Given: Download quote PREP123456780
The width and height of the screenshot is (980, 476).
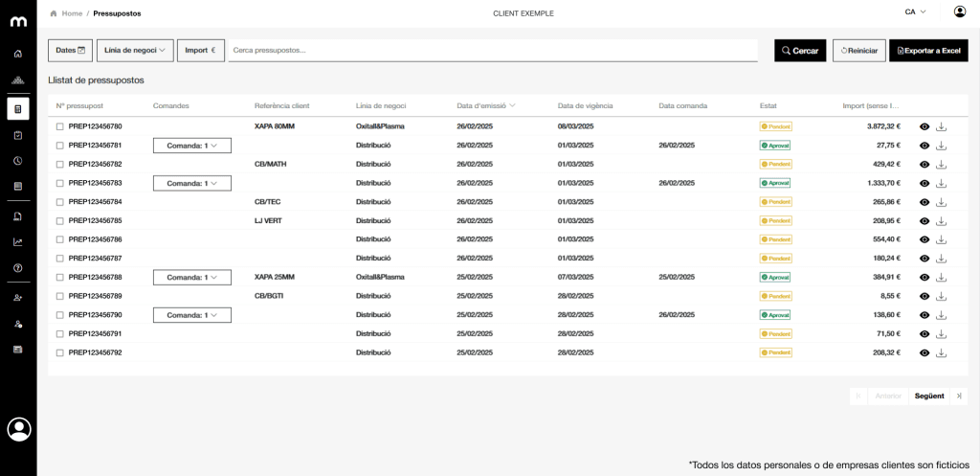Looking at the screenshot, I should 942,126.
